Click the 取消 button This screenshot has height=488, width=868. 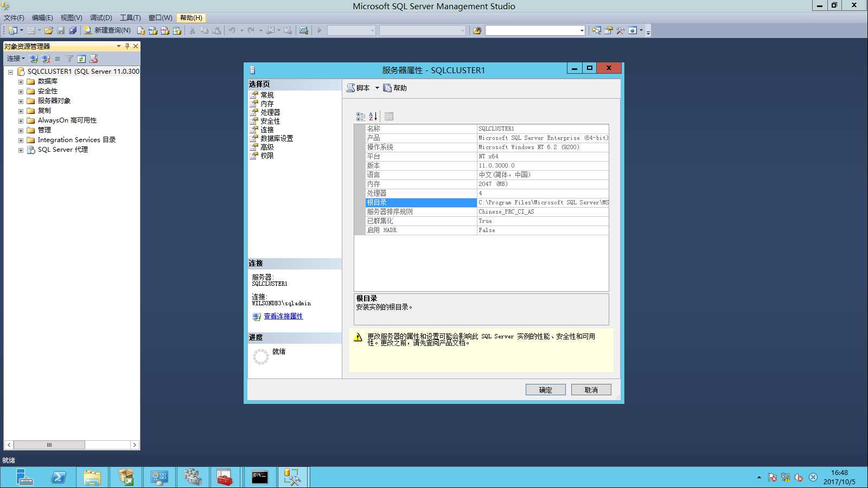tap(591, 390)
